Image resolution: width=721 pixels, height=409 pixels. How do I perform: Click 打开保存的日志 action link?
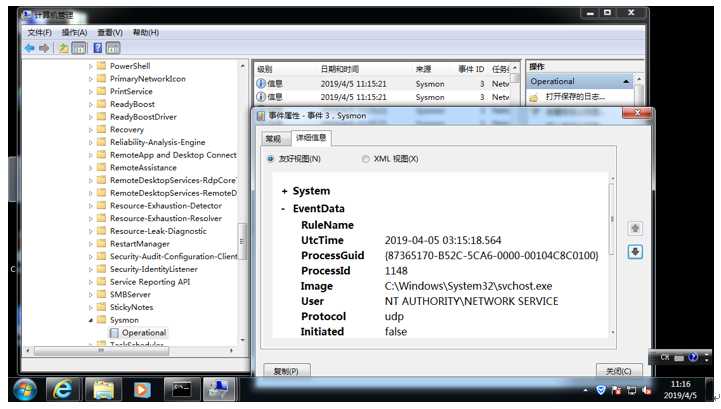575,97
